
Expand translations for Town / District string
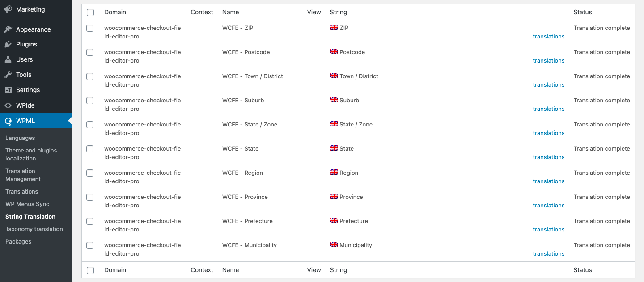[548, 85]
